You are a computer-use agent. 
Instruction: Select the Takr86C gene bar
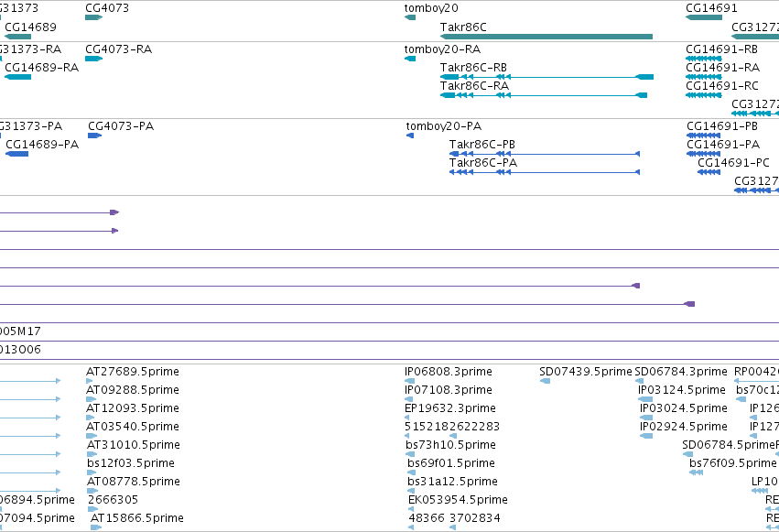[x=546, y=37]
